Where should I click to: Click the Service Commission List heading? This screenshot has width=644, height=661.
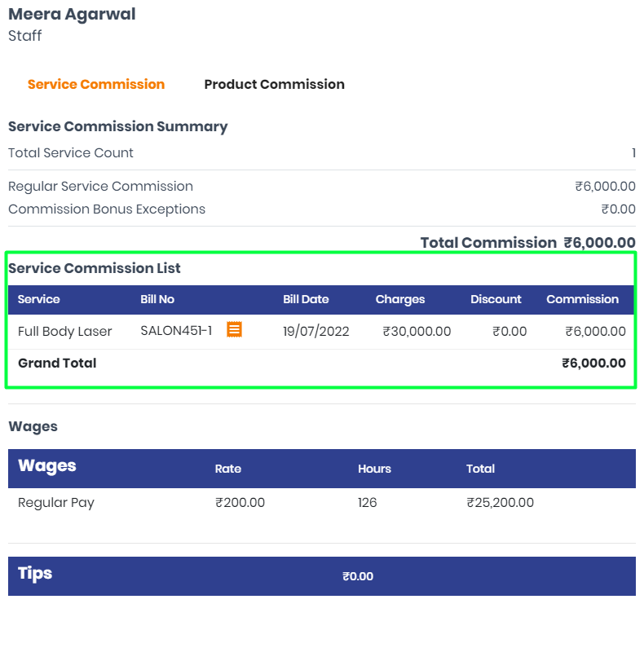[x=95, y=268]
